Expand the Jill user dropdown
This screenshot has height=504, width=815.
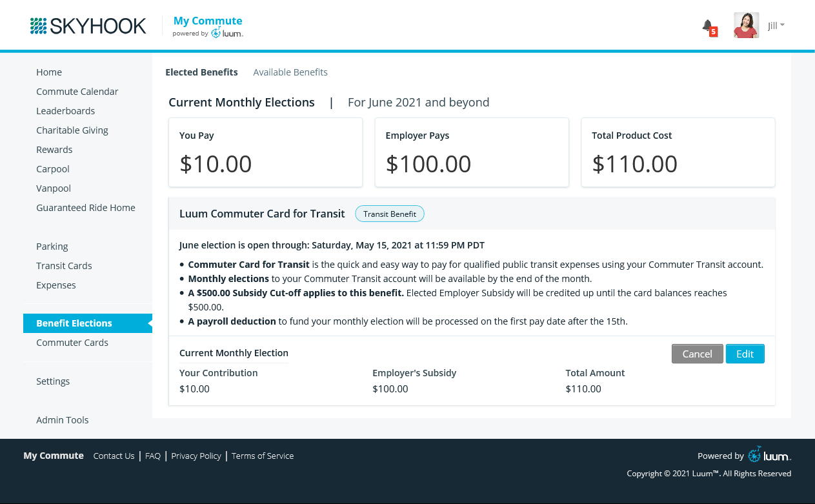click(776, 25)
